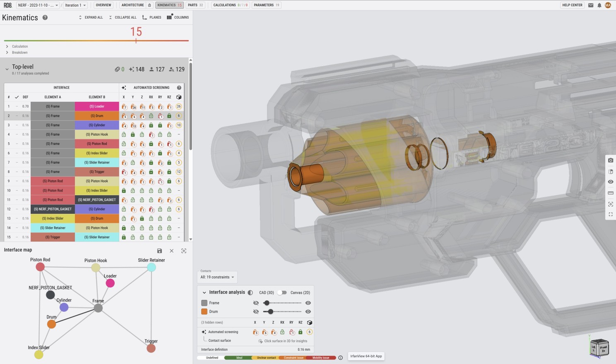Click the Automated screening sparkle icon
The image size is (616, 364).
point(203,332)
